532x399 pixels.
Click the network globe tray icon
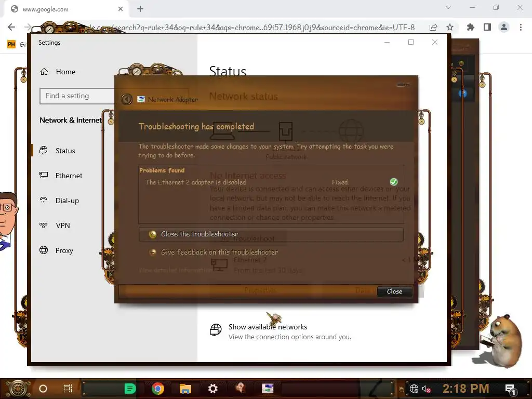pyautogui.click(x=414, y=389)
